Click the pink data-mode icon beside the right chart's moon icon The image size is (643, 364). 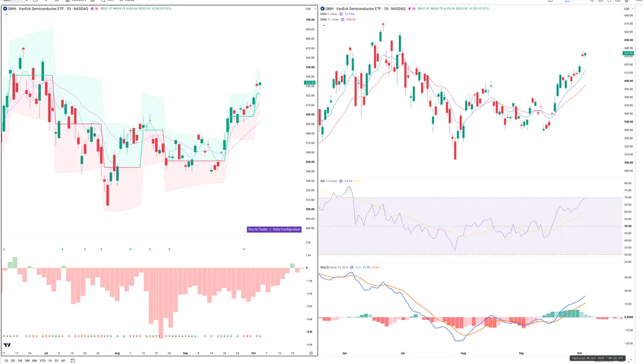pos(414,9)
